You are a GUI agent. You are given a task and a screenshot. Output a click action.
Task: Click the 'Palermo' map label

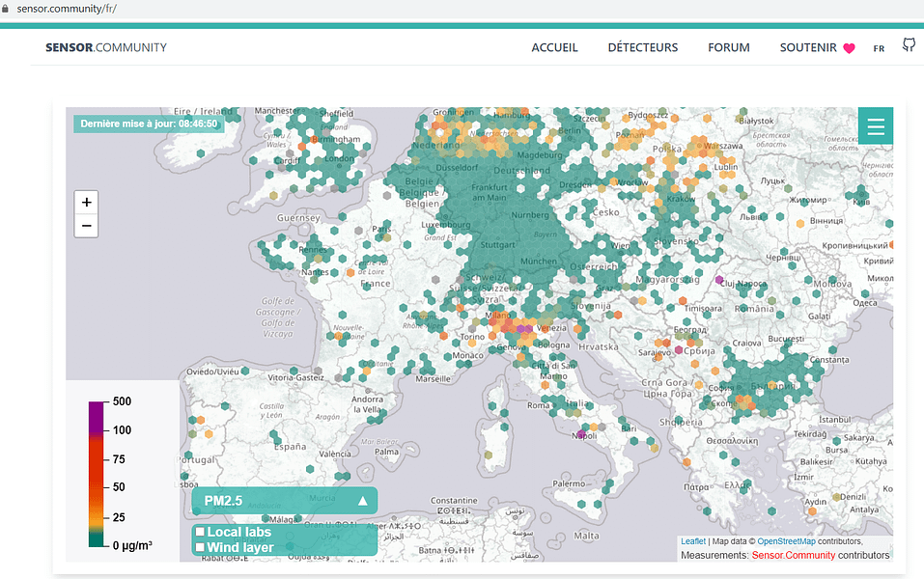point(569,483)
